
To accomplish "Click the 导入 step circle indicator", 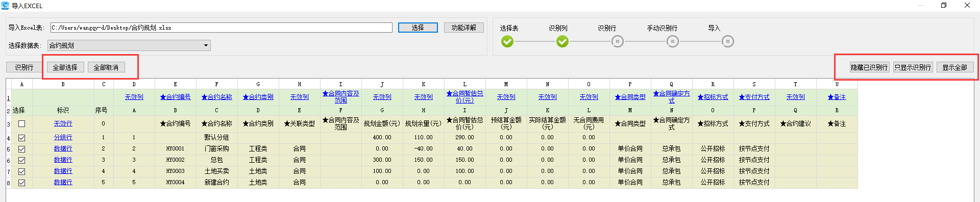I will coord(728,42).
